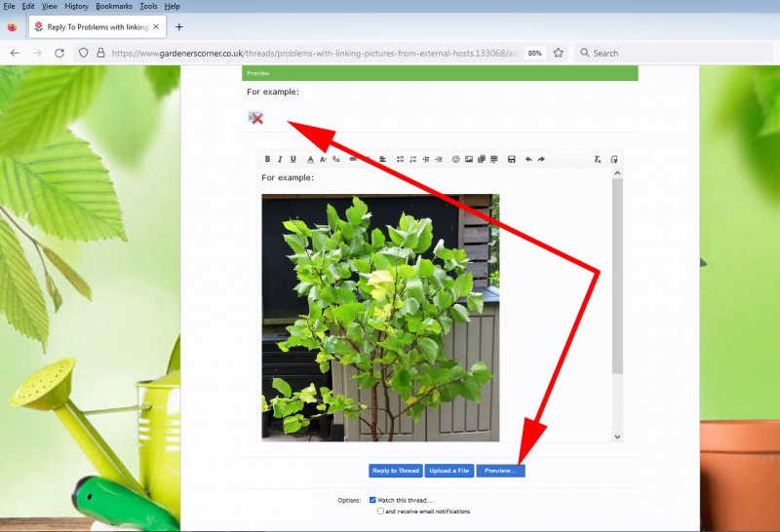Enable receive email notifications checkbox
The height and width of the screenshot is (532, 780).
(x=380, y=511)
